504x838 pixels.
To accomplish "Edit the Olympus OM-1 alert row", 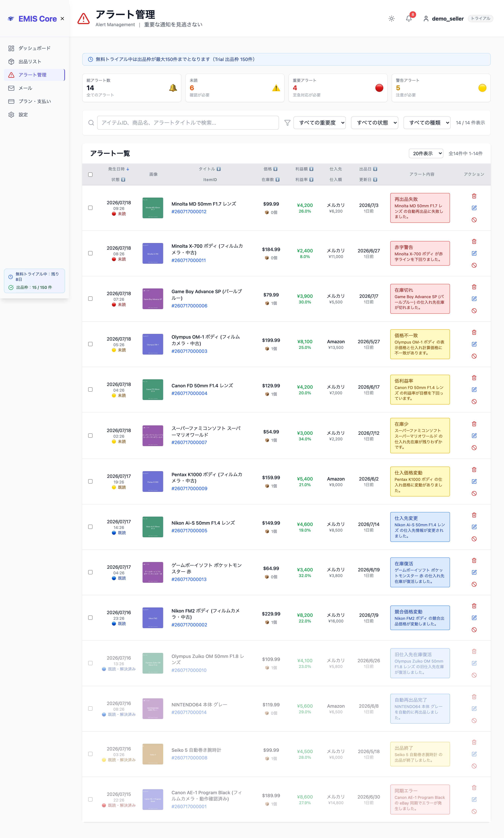I will click(x=474, y=344).
